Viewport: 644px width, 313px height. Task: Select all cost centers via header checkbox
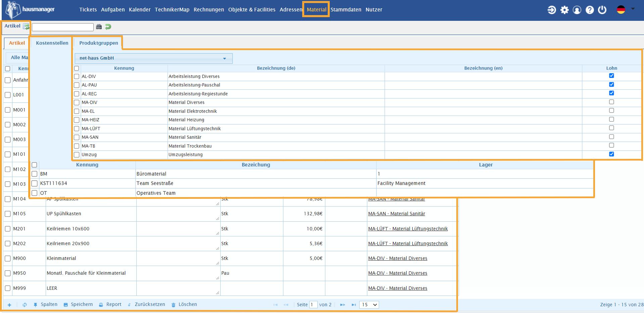pos(34,165)
